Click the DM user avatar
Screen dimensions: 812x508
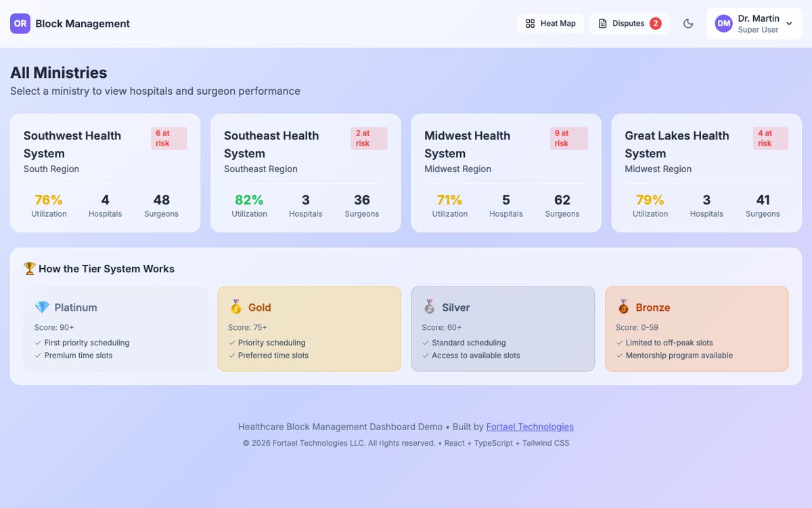724,24
